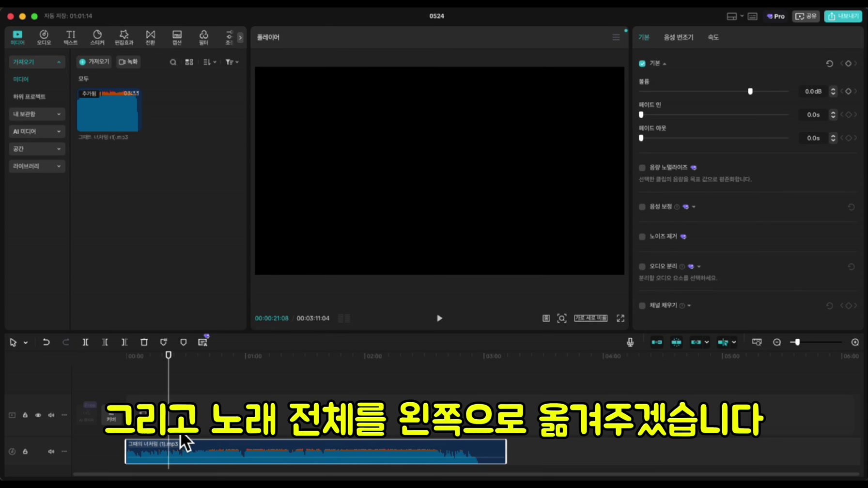Select 미디어 in the sidebar

click(21, 79)
